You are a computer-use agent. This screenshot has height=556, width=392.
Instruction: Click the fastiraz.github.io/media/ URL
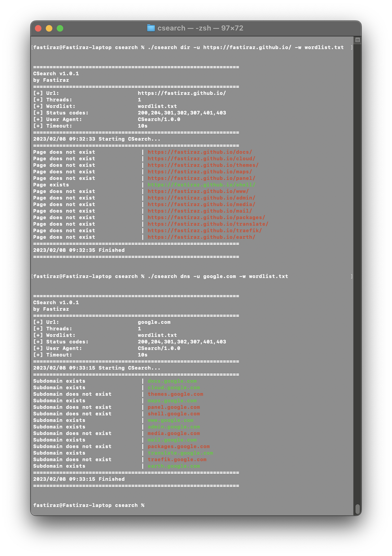[x=201, y=204]
